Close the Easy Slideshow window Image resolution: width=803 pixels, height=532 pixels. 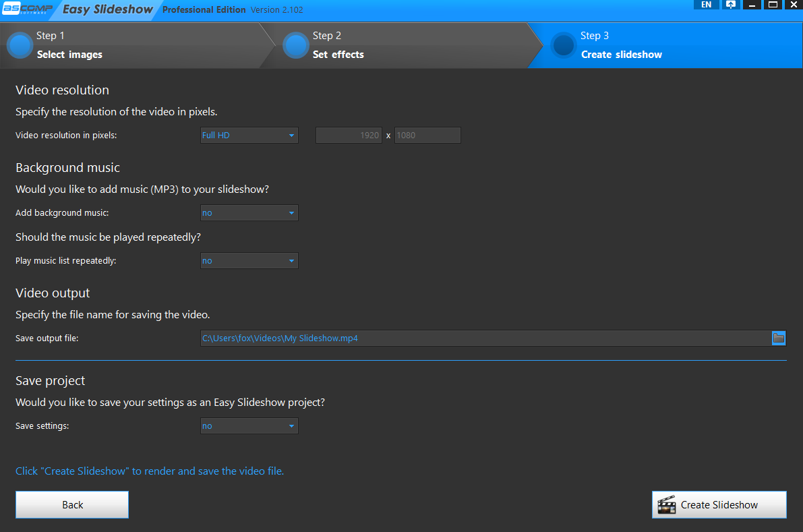(x=794, y=5)
